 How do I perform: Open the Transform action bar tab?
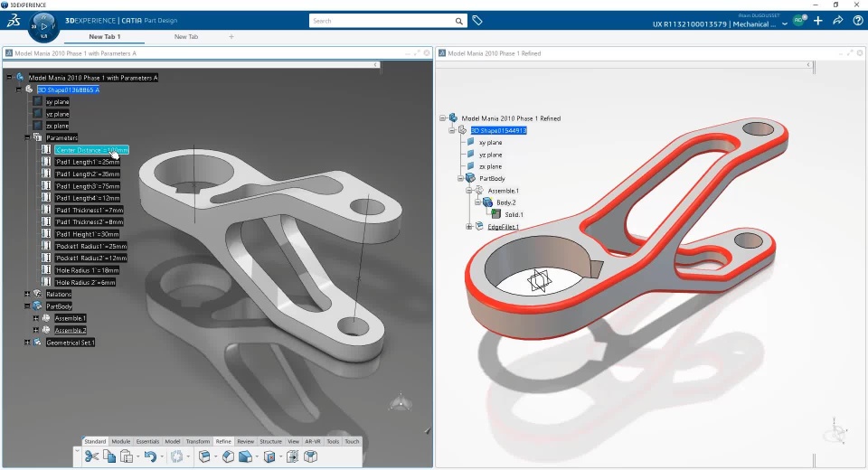pyautogui.click(x=198, y=441)
